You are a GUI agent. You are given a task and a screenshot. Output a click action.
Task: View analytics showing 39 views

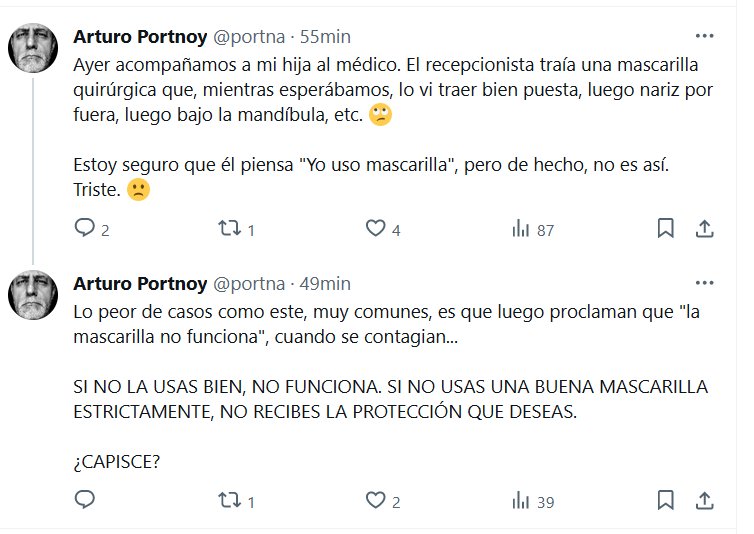point(521,500)
